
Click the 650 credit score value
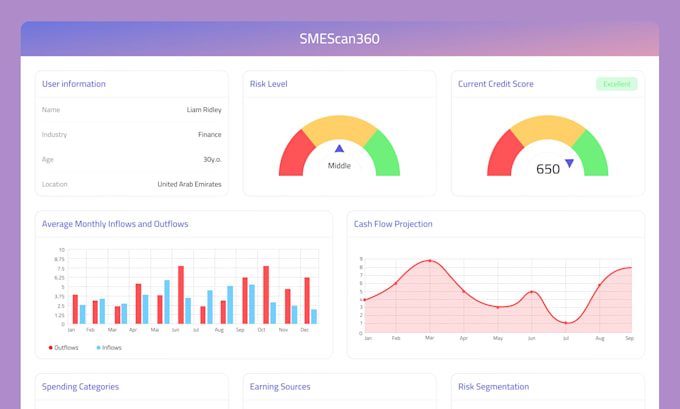(548, 169)
